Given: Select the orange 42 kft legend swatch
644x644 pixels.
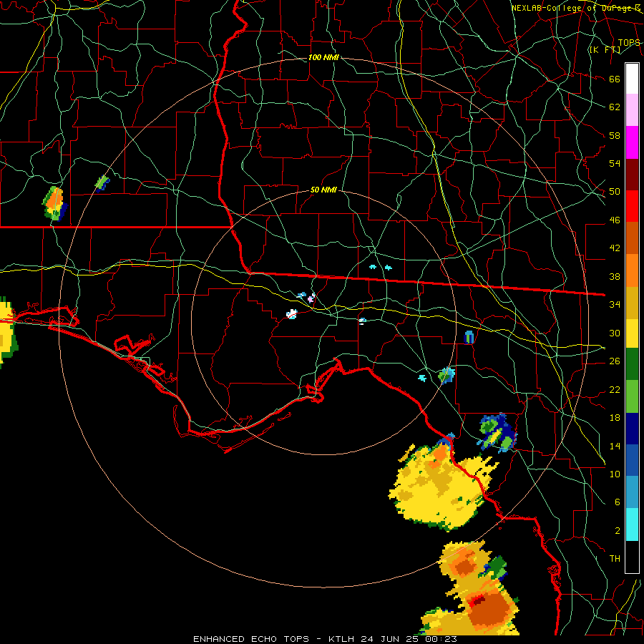Looking at the screenshot, I should coord(632,270).
